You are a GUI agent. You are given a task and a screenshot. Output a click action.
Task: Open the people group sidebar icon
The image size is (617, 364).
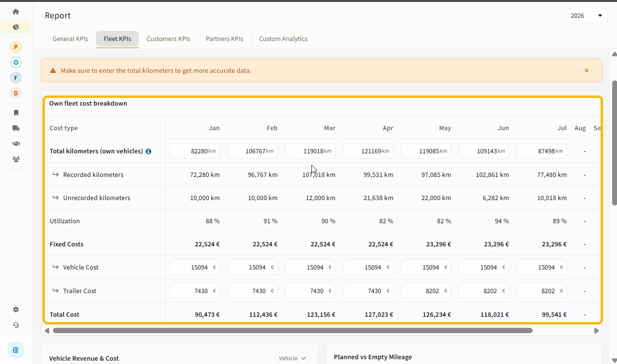point(16,159)
